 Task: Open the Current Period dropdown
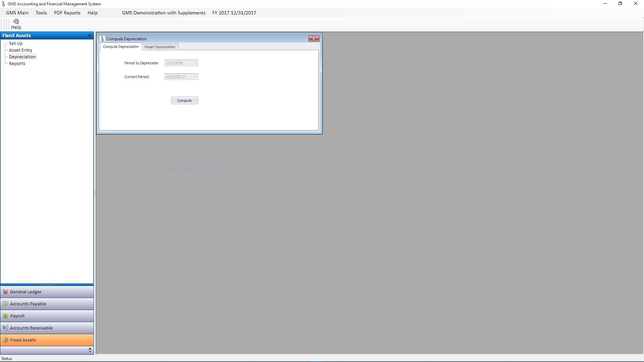(195, 77)
